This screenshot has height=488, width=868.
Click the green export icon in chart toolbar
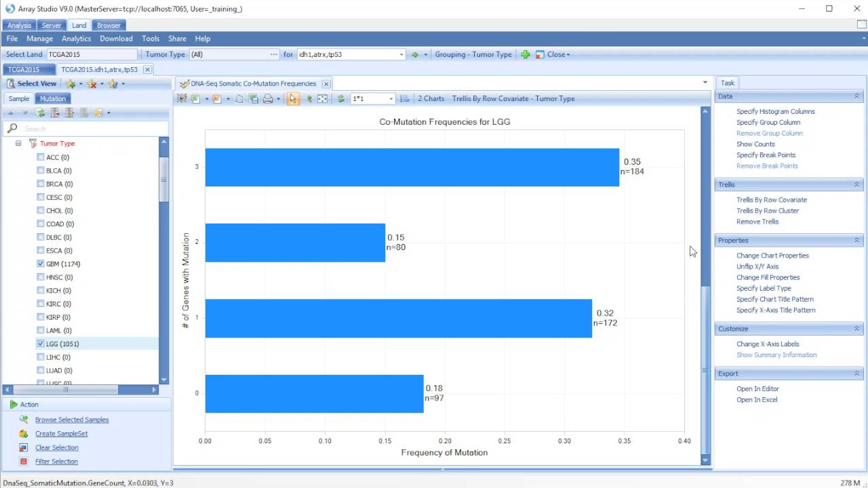tap(195, 99)
